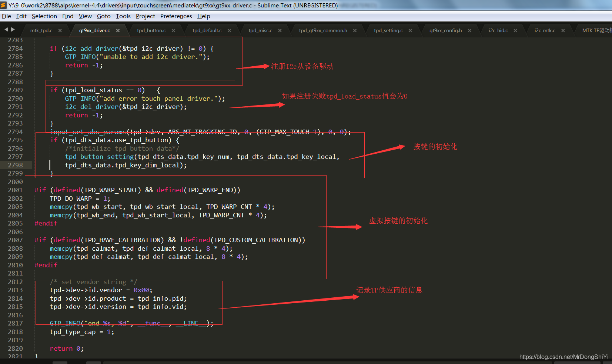Click line number 2807 in gutter
Screen dimensions: 612x364
click(x=15, y=240)
